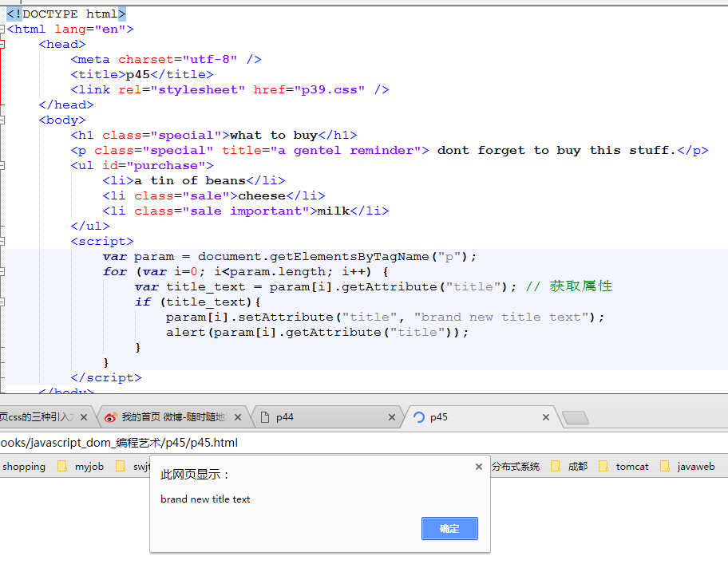Collapse the <script> fold marker

tap(2, 241)
